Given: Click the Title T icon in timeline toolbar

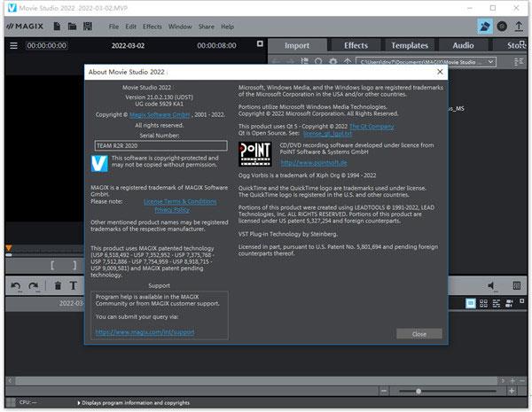Looking at the screenshot, I should [x=73, y=286].
